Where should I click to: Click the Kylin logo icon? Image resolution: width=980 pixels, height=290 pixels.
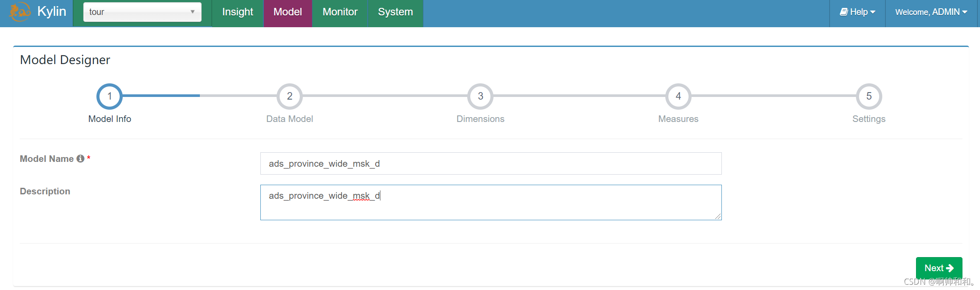coord(20,12)
